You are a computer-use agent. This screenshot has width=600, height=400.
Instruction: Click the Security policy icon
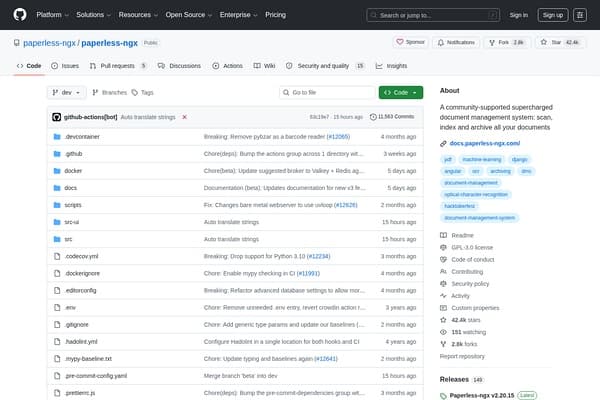coord(443,284)
